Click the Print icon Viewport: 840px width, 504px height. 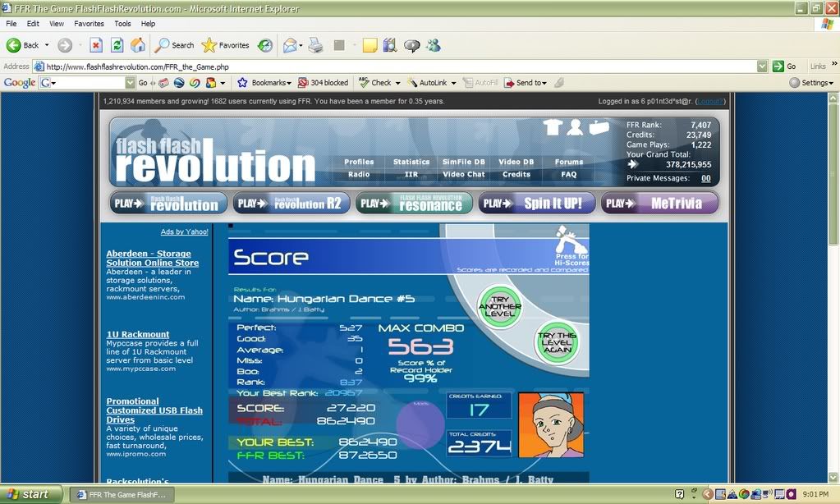tap(315, 45)
